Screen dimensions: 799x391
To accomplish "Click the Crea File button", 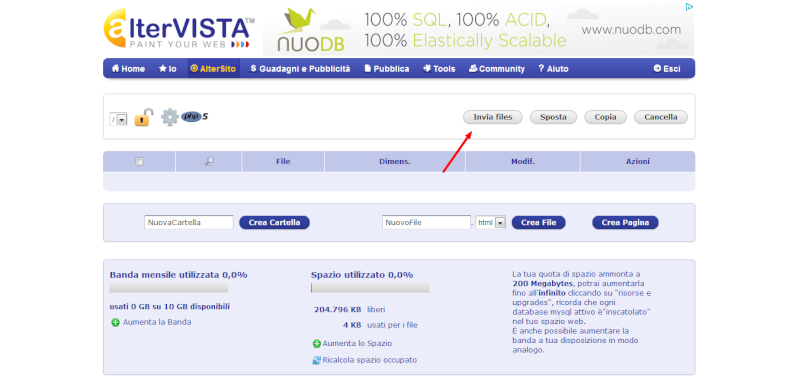I will [539, 223].
